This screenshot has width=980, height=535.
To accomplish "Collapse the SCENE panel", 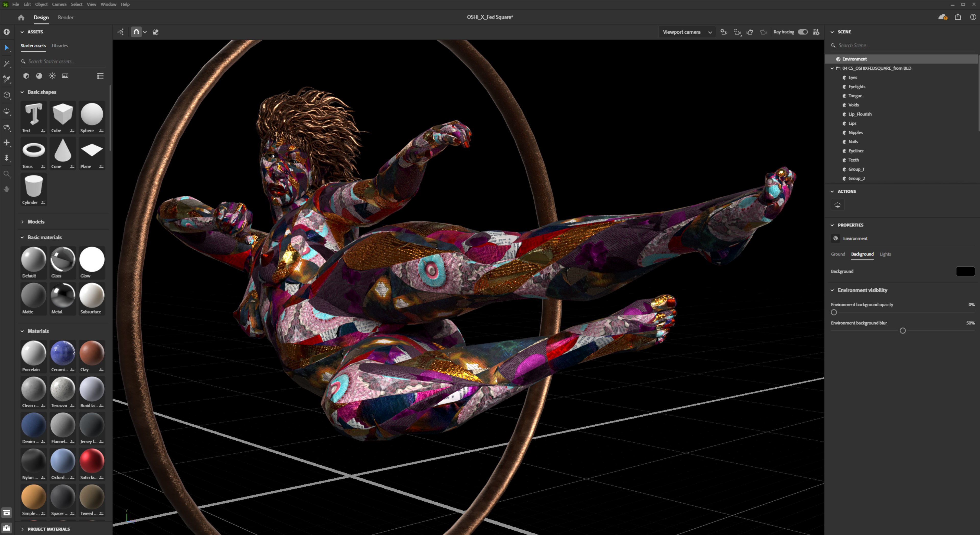I will click(832, 32).
